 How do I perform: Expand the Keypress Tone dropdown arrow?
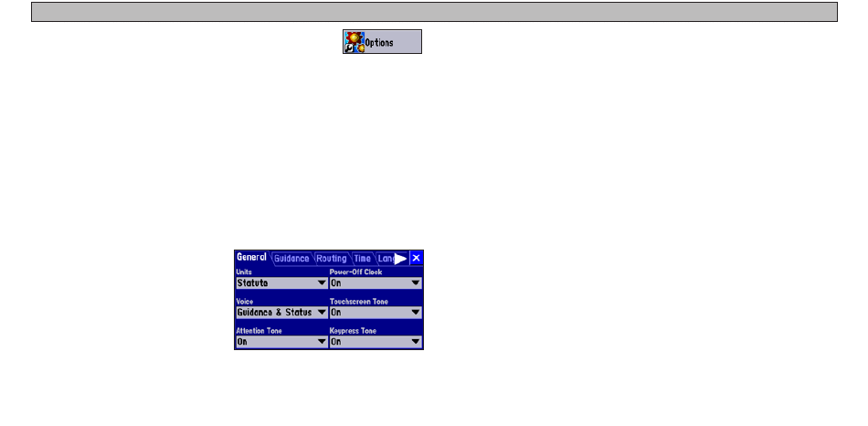(416, 342)
